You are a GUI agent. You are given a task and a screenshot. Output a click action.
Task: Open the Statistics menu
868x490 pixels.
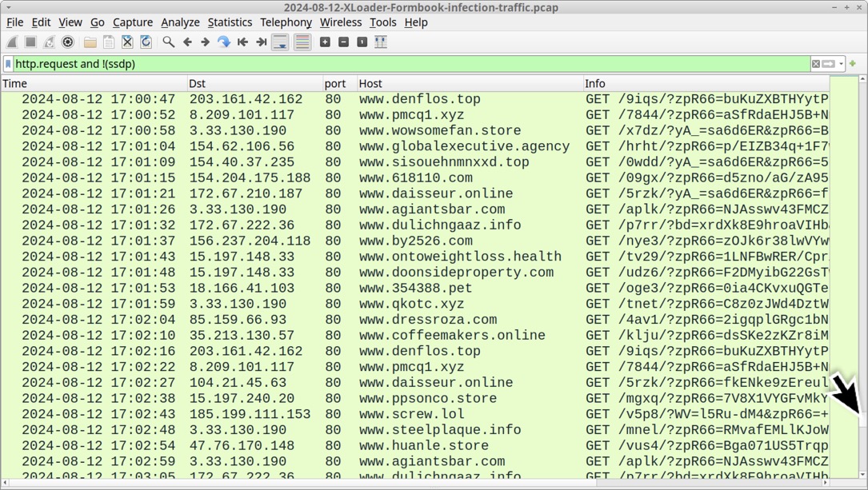[x=230, y=22]
